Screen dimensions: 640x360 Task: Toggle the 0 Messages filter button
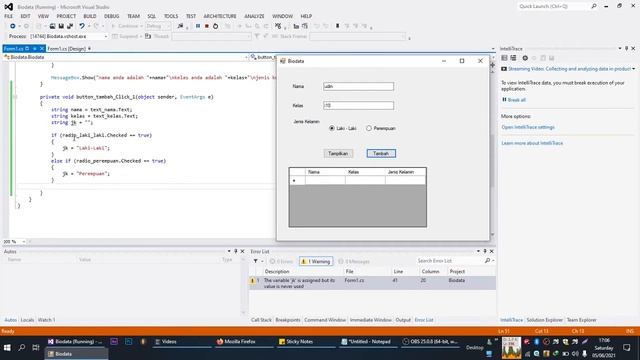tap(354, 261)
